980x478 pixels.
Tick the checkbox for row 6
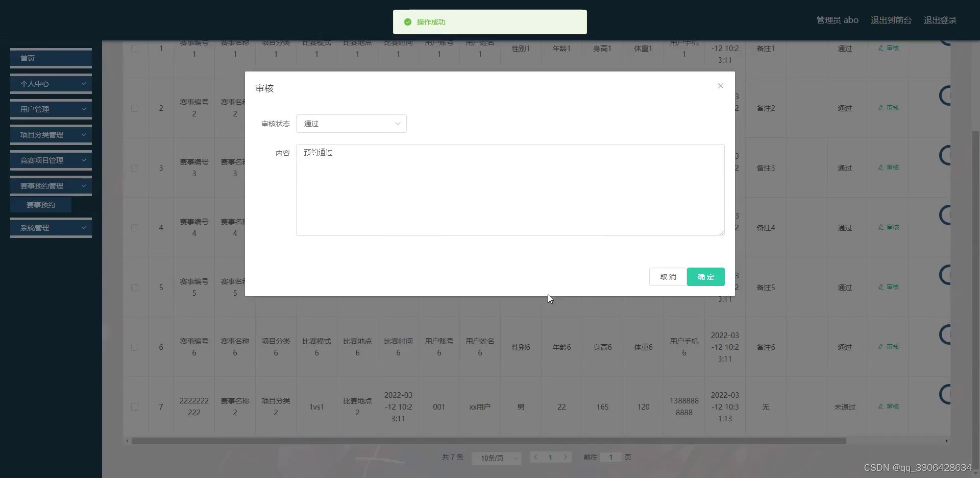[135, 347]
